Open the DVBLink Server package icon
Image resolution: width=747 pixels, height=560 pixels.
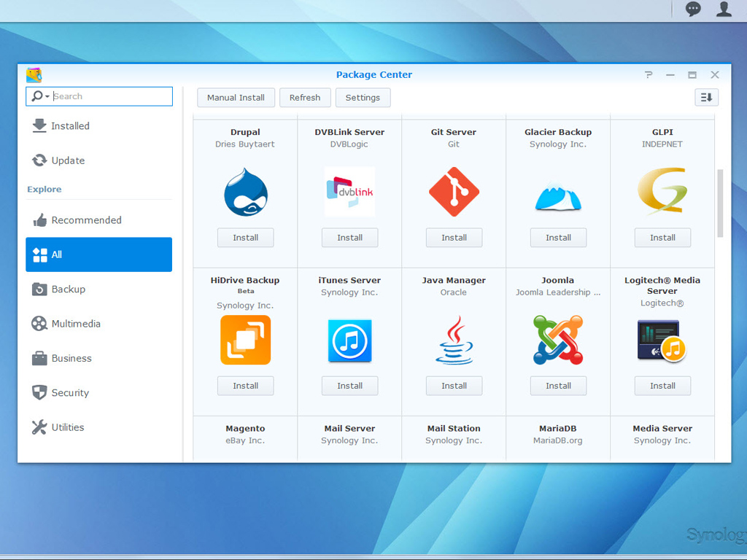(349, 192)
